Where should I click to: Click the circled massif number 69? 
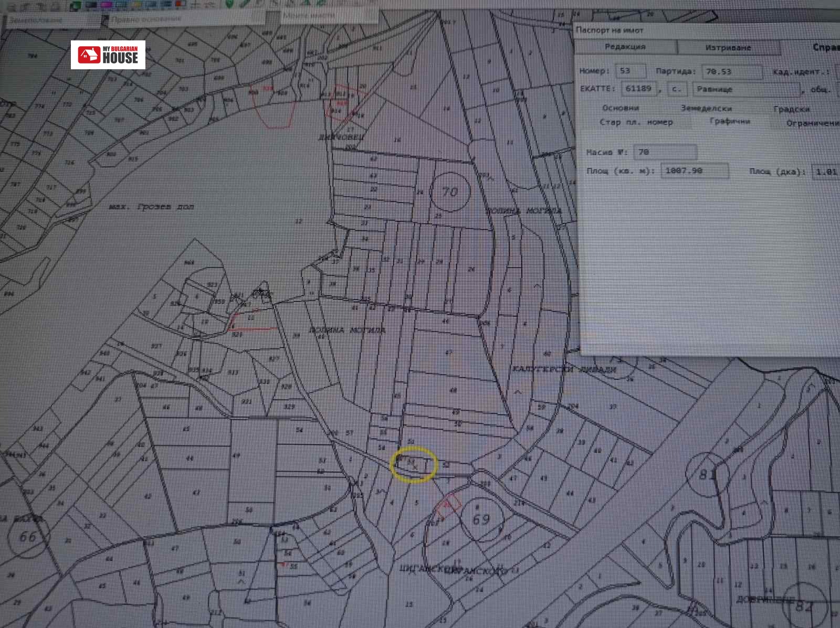481,519
